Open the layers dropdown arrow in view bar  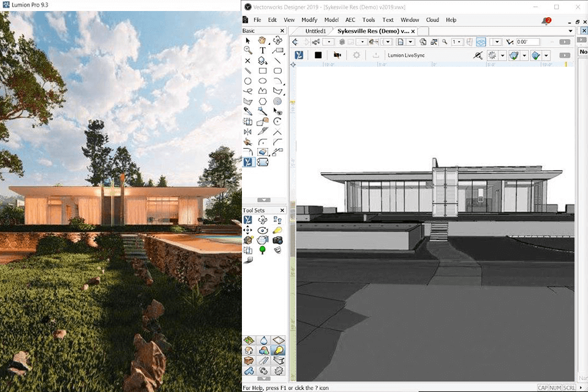click(x=361, y=42)
